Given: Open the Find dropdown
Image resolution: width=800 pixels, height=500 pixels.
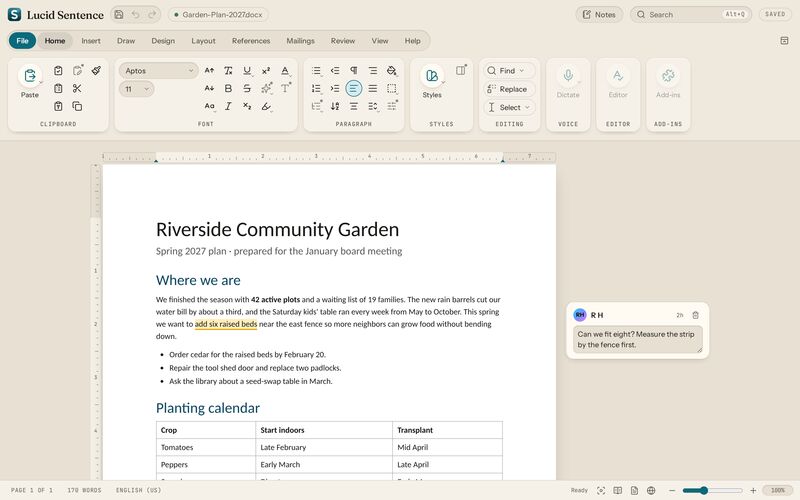Looking at the screenshot, I should (509, 70).
